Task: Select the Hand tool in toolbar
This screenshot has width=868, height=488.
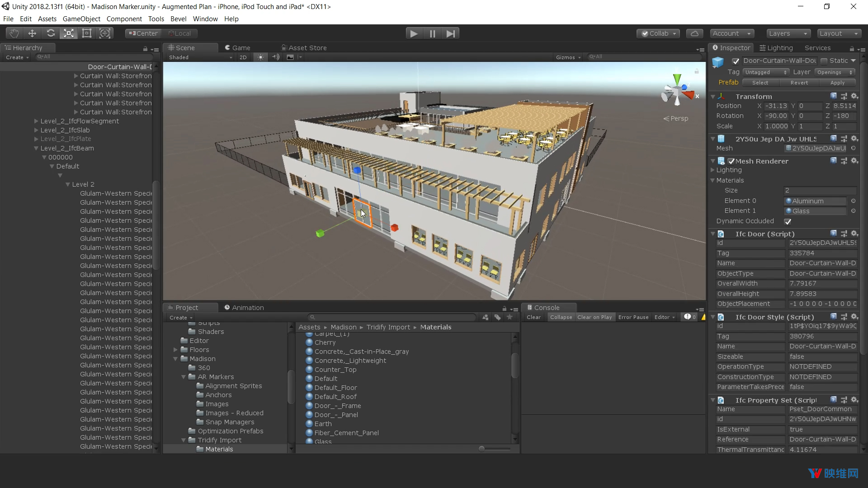Action: (x=14, y=33)
